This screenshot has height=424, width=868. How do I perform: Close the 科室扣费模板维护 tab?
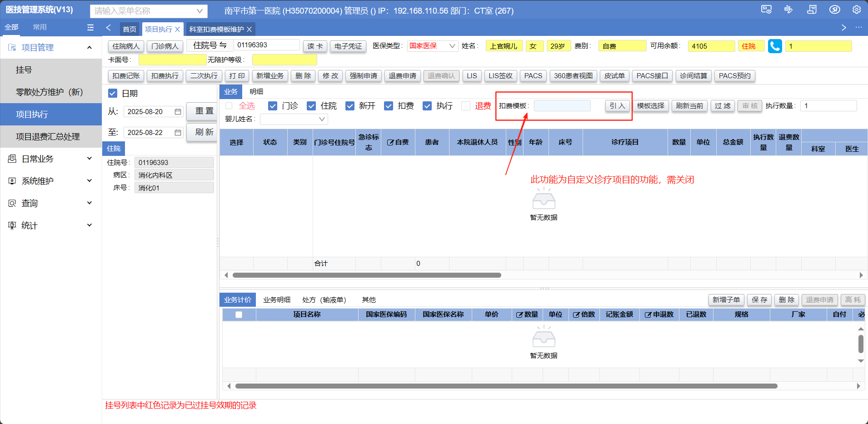coord(249,29)
